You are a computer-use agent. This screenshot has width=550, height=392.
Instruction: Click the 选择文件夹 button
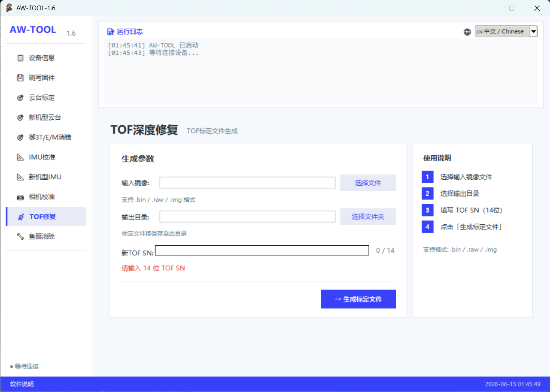point(368,217)
